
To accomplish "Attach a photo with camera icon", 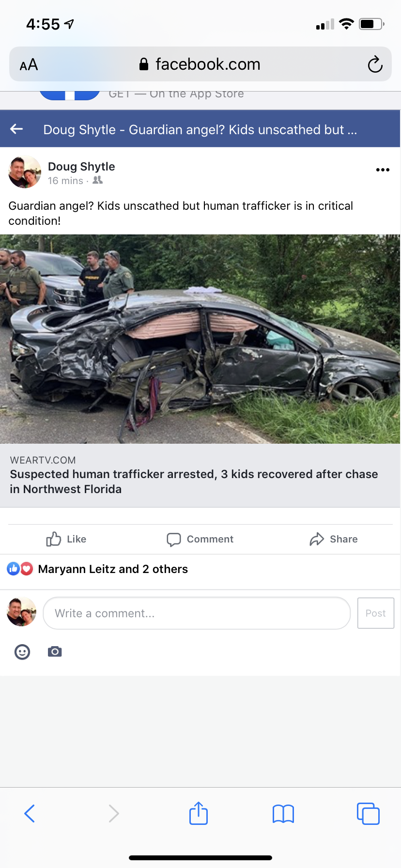I will click(55, 651).
